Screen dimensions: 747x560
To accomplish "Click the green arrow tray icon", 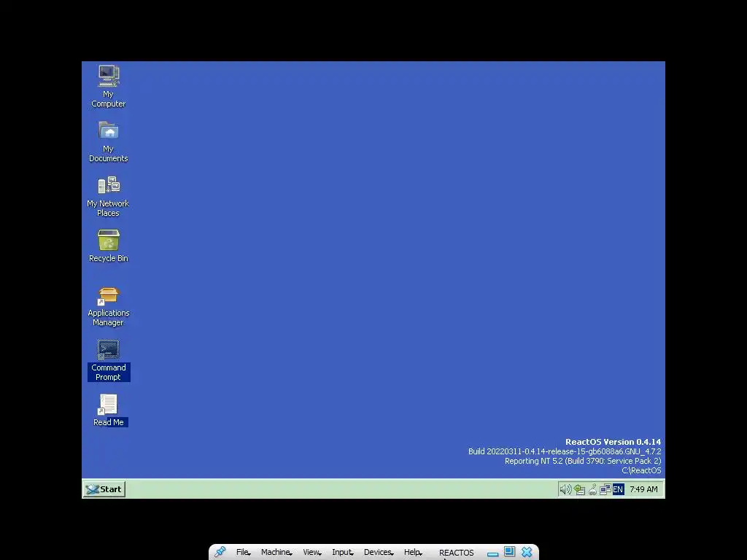I will pos(579,489).
